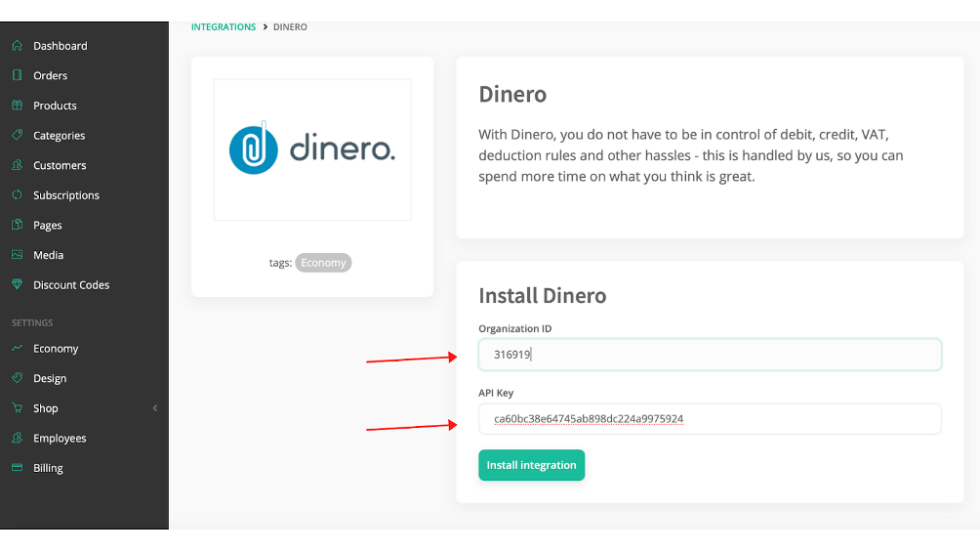Click the Employees person icon

tap(17, 438)
